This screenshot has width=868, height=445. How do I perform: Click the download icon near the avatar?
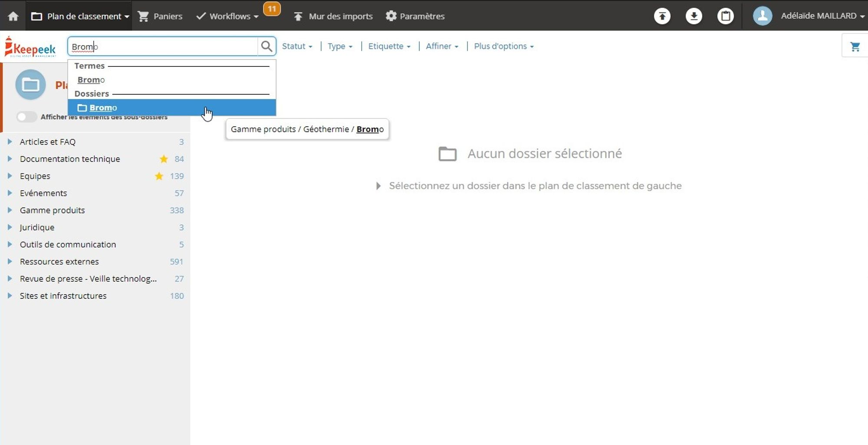(x=694, y=16)
